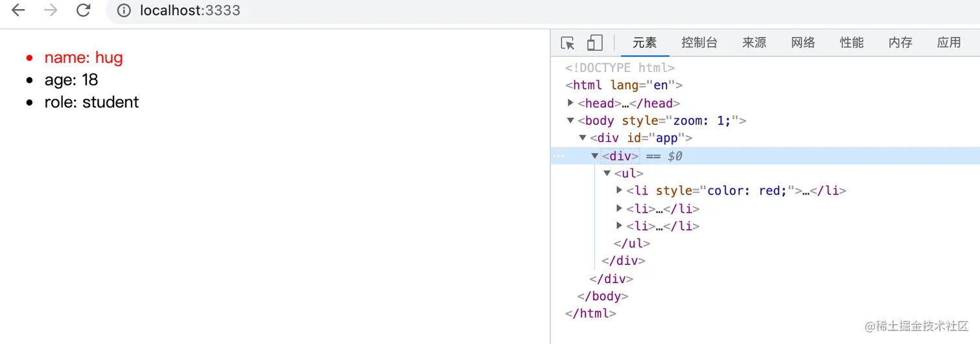The width and height of the screenshot is (980, 344).
Task: Click the browser forward arrow
Action: click(x=51, y=10)
